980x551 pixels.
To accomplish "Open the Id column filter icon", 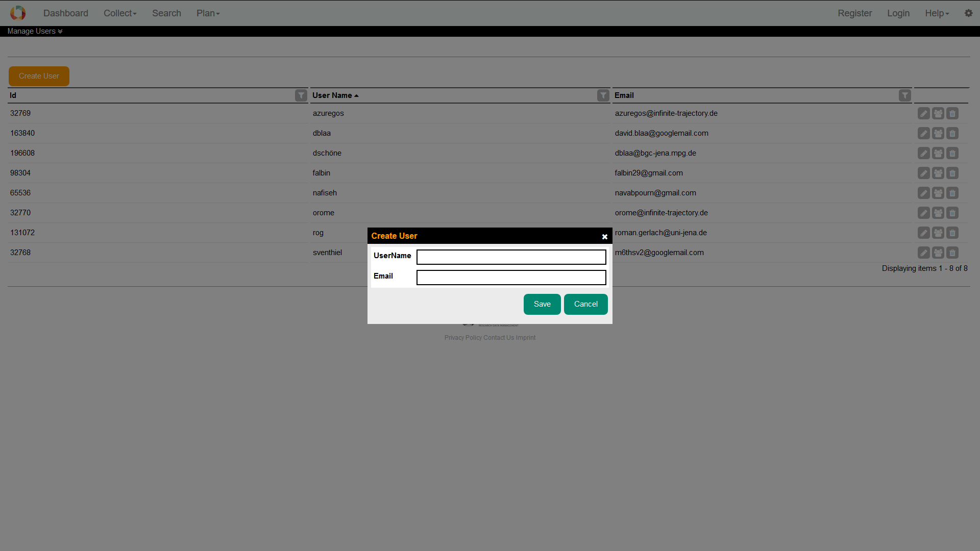I will coord(301,95).
